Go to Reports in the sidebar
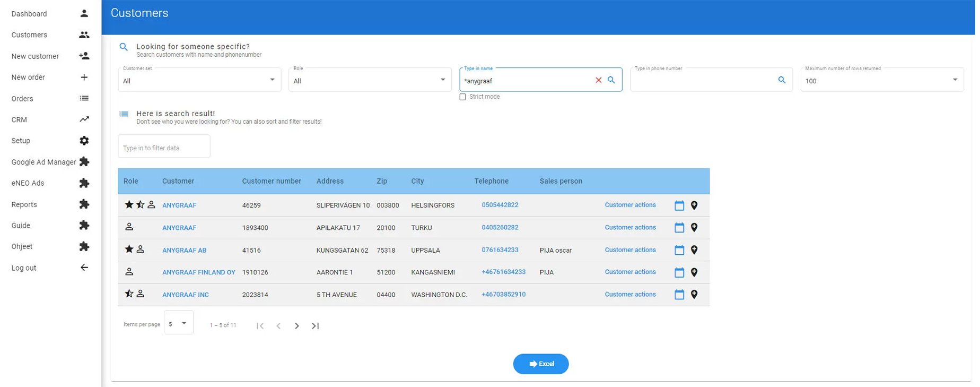The width and height of the screenshot is (980, 387). tap(24, 204)
